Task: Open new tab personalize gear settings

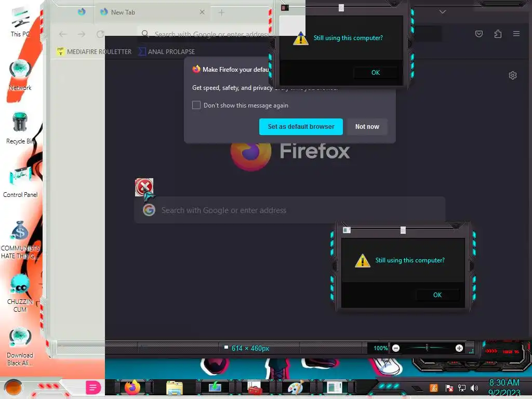Action: pos(513,75)
